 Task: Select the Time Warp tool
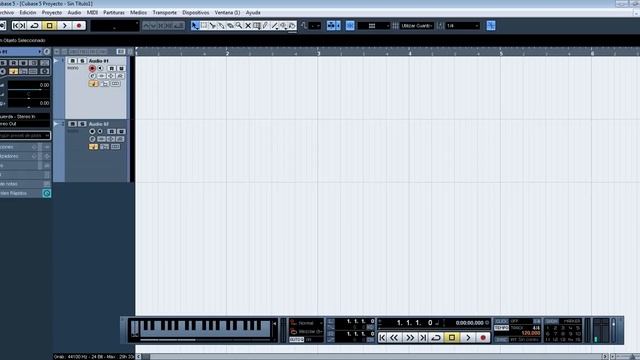(x=257, y=26)
